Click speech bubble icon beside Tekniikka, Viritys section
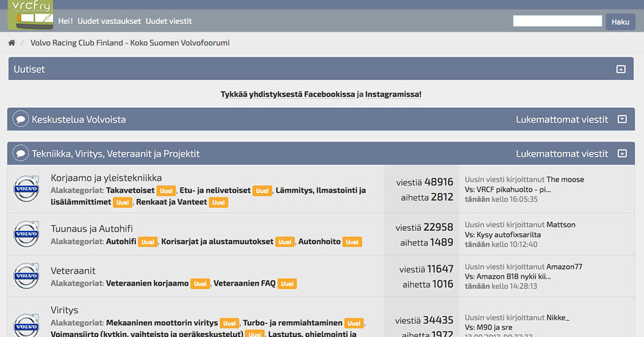644x337 pixels. [x=20, y=153]
